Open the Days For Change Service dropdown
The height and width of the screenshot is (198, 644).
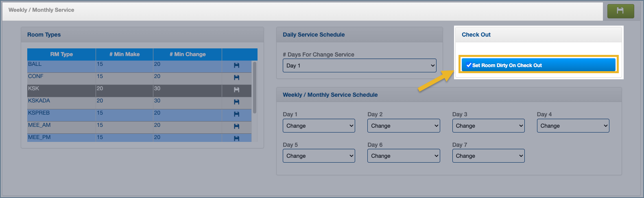click(359, 65)
